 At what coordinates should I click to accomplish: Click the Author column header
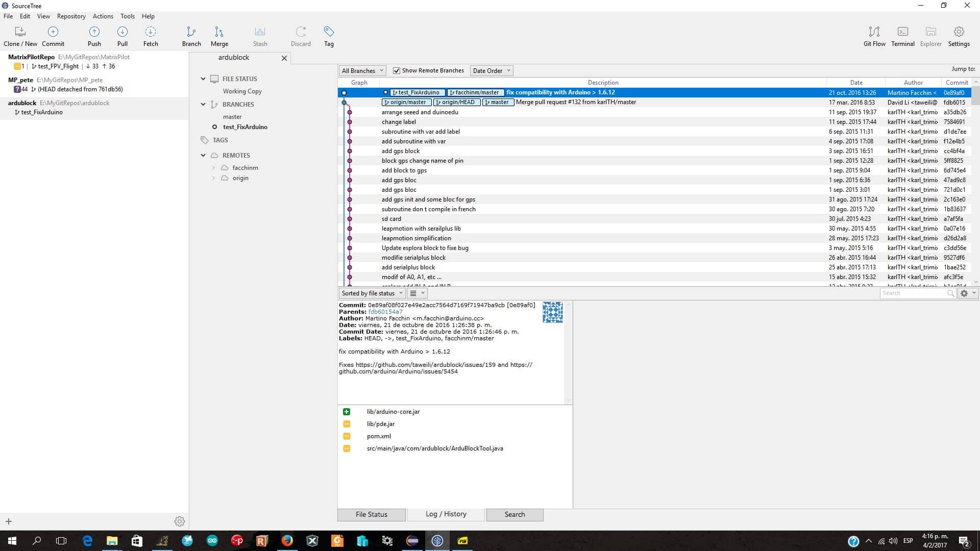tap(913, 83)
